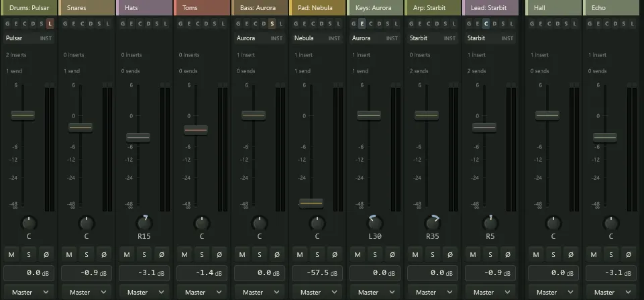Screen dimensions: 644x300
Task: Open Arp: Starbit output routing dropdown
Action: tap(433, 292)
